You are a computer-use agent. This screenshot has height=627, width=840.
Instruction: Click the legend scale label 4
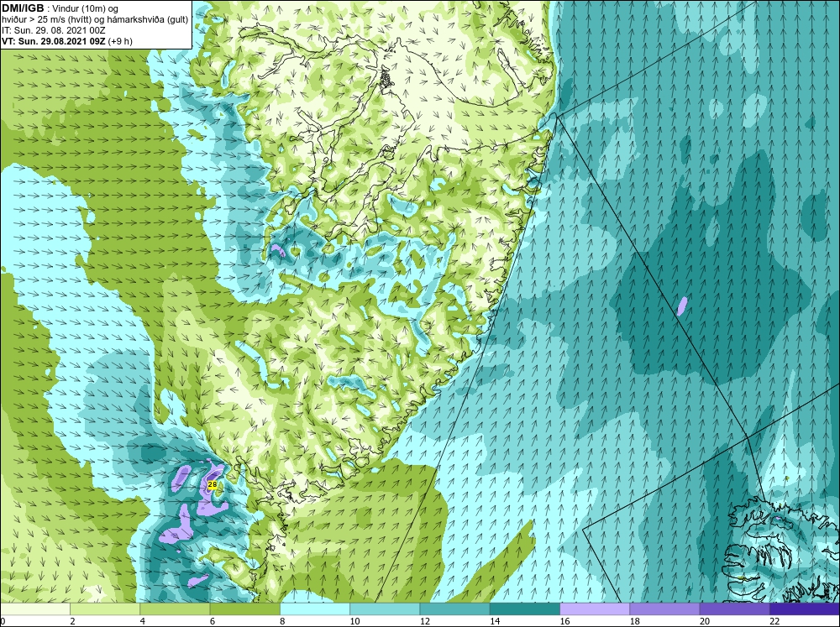click(x=143, y=621)
